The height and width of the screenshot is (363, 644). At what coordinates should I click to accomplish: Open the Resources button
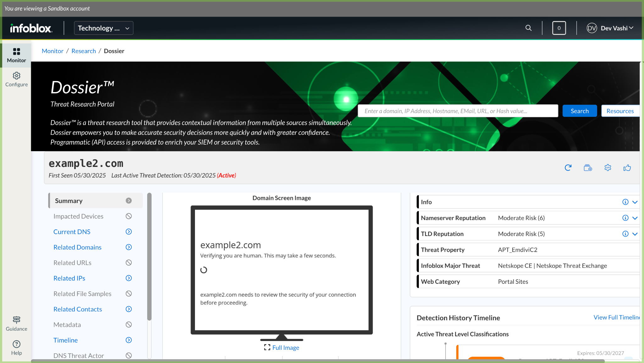point(620,111)
